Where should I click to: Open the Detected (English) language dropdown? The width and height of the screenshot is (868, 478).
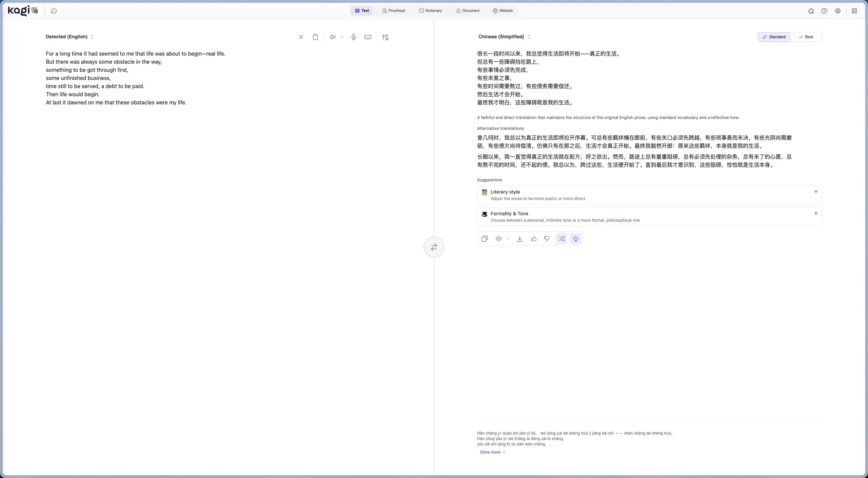point(70,37)
